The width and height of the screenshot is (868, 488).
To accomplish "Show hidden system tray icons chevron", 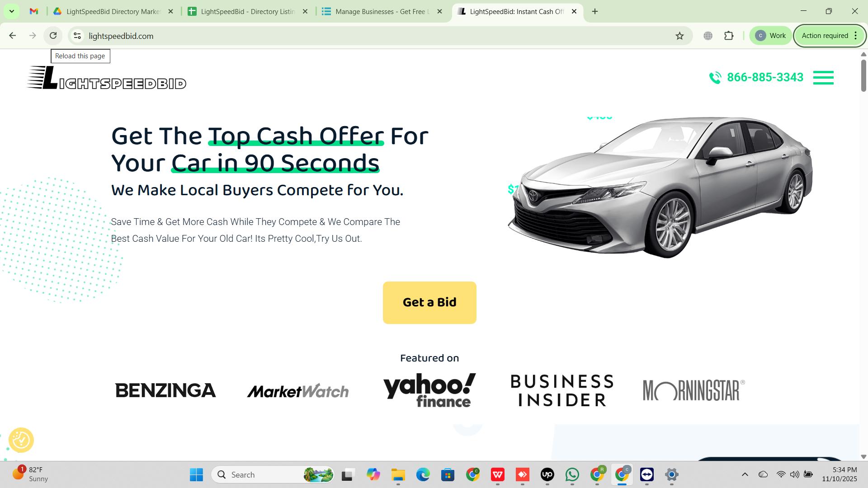I will pos(745,474).
